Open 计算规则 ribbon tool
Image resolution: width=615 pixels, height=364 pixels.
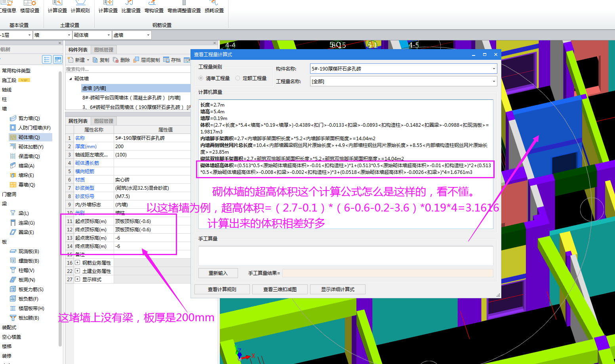coord(80,7)
